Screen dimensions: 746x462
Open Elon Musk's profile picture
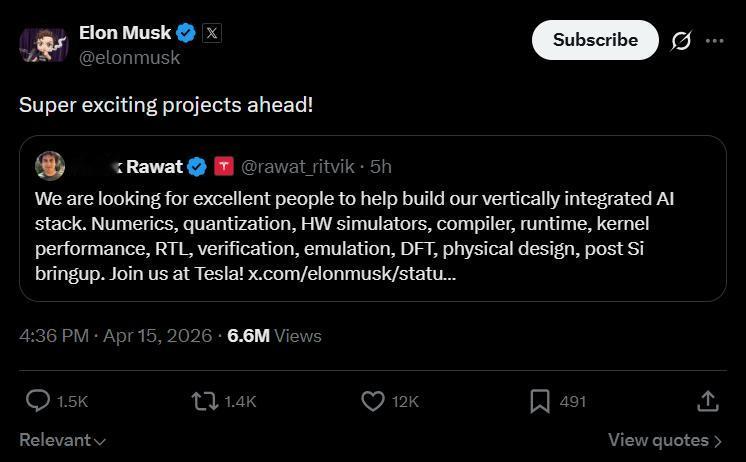pos(43,44)
